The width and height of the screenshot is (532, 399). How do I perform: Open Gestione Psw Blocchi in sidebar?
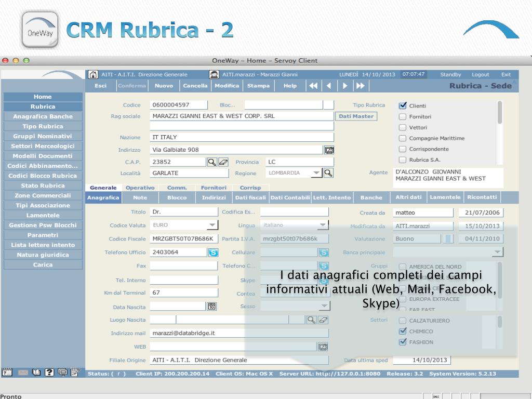coord(43,225)
